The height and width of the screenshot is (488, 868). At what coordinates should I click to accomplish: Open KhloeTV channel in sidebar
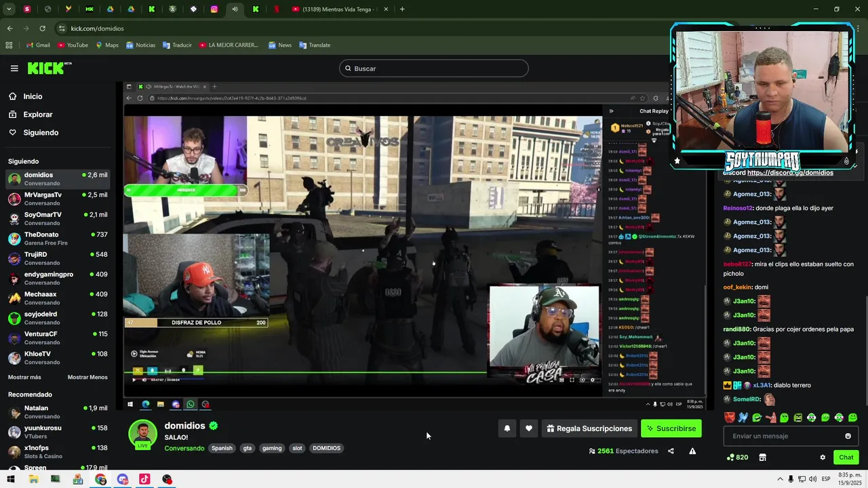tap(58, 358)
